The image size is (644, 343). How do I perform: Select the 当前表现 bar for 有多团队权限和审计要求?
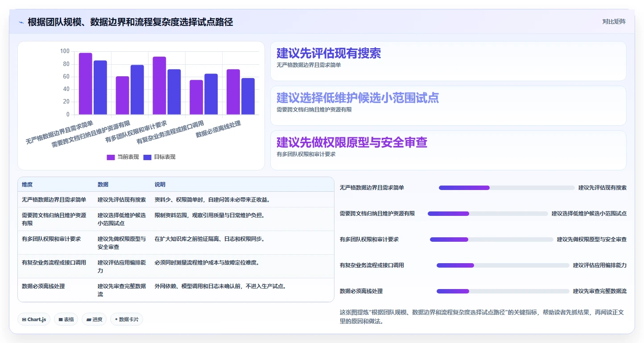click(159, 86)
